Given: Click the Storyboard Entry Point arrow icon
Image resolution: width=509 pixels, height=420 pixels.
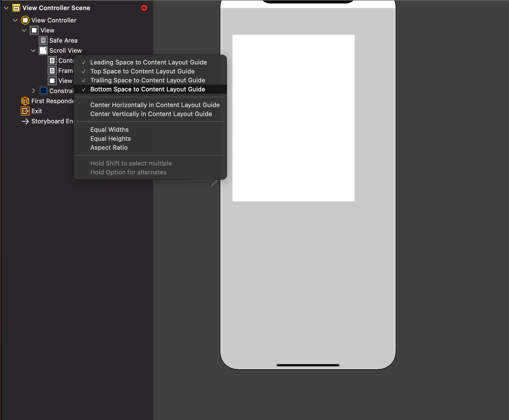Looking at the screenshot, I should click(x=25, y=121).
